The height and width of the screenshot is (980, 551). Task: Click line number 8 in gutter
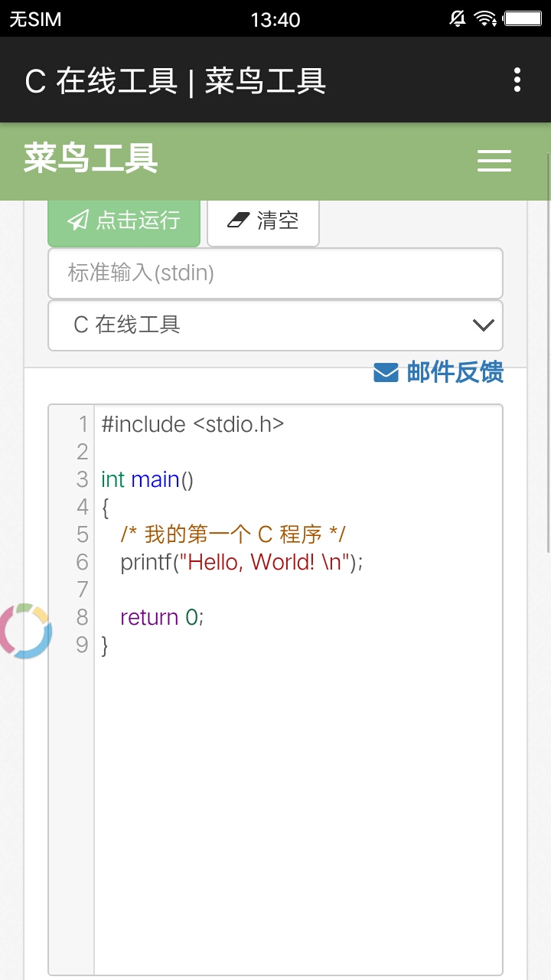pyautogui.click(x=82, y=617)
